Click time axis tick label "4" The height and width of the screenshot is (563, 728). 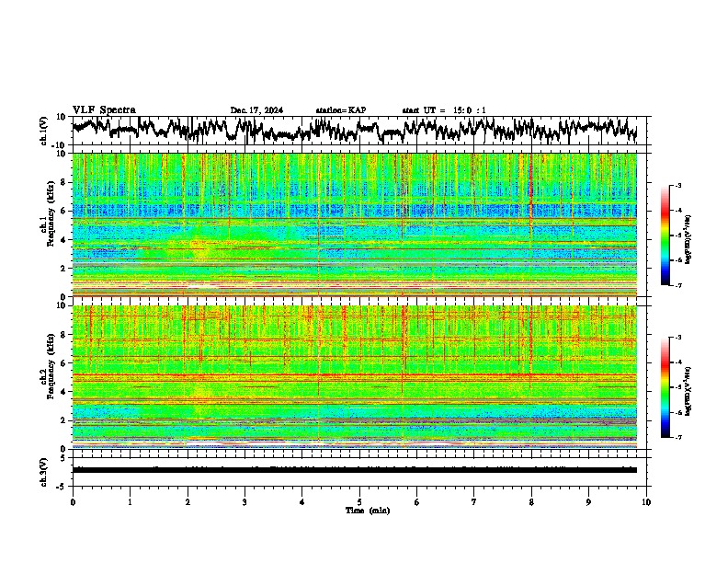pyautogui.click(x=302, y=502)
